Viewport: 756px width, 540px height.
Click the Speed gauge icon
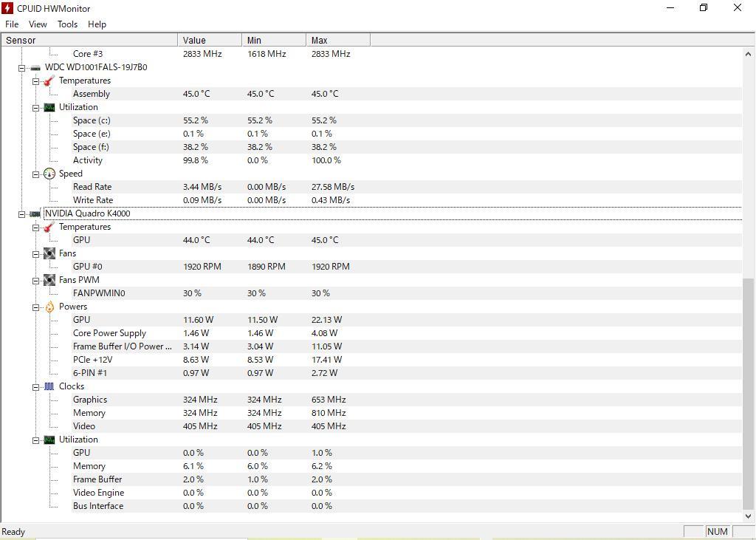click(x=49, y=174)
